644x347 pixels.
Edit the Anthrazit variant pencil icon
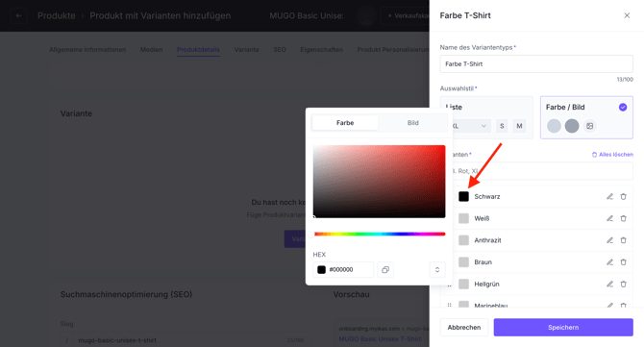point(610,240)
